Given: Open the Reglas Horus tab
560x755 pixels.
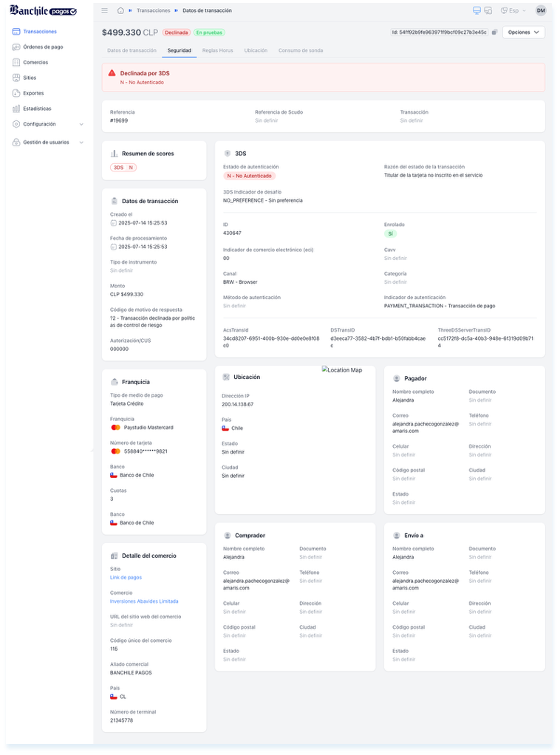Looking at the screenshot, I should tap(218, 50).
